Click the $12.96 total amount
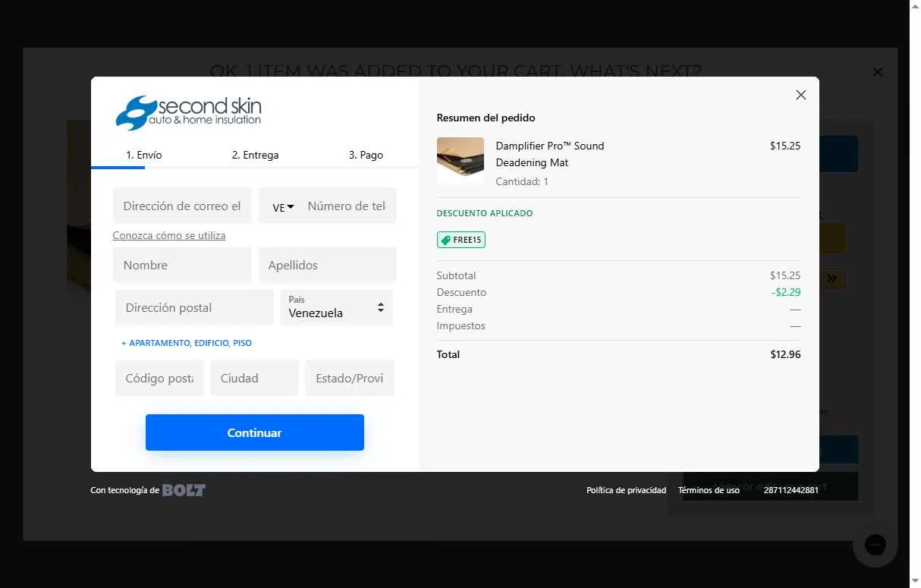Image resolution: width=921 pixels, height=588 pixels. pos(785,354)
